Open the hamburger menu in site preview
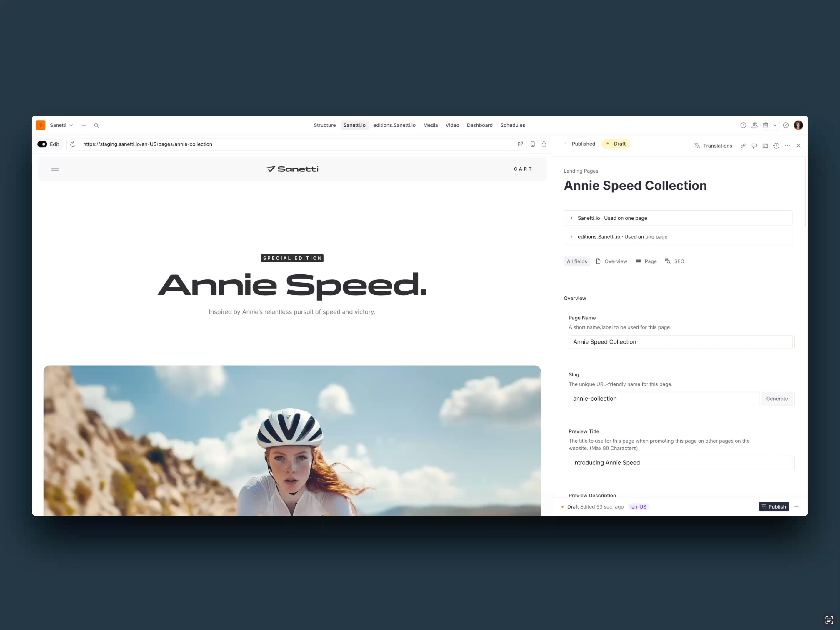The width and height of the screenshot is (840, 630). [55, 169]
